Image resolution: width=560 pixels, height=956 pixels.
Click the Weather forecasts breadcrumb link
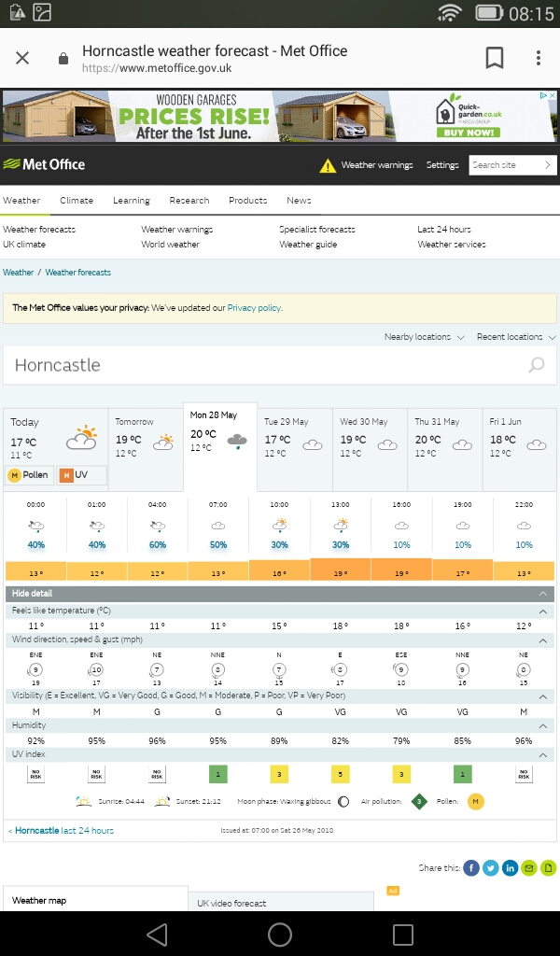pyautogui.click(x=78, y=273)
